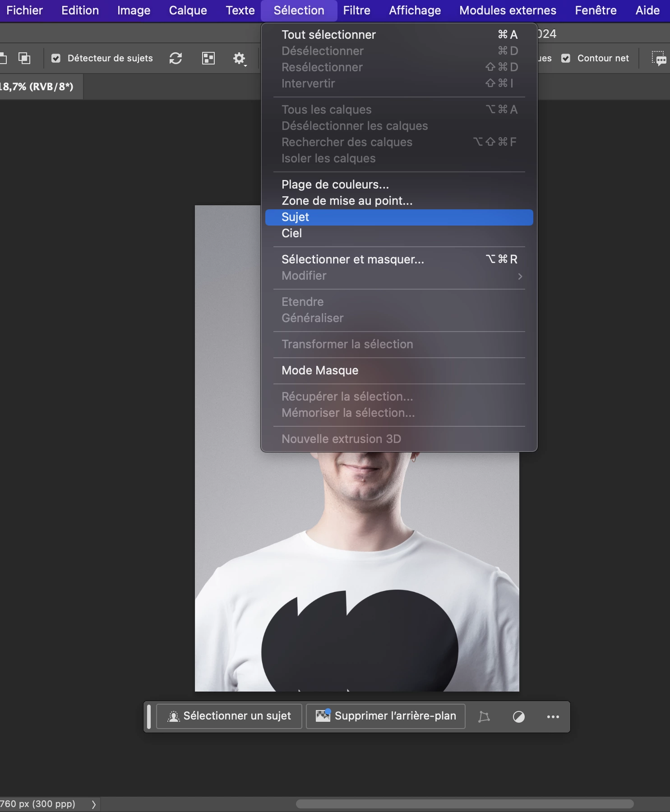Open the gear settings dropdown

pyautogui.click(x=239, y=59)
